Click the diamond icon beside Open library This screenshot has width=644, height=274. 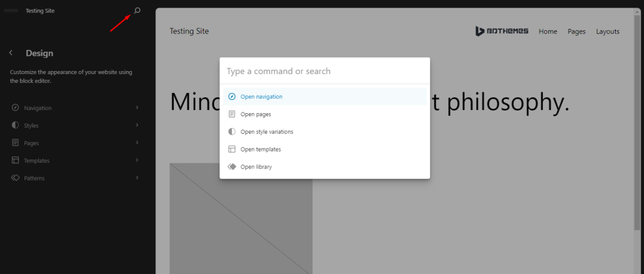[x=231, y=167]
